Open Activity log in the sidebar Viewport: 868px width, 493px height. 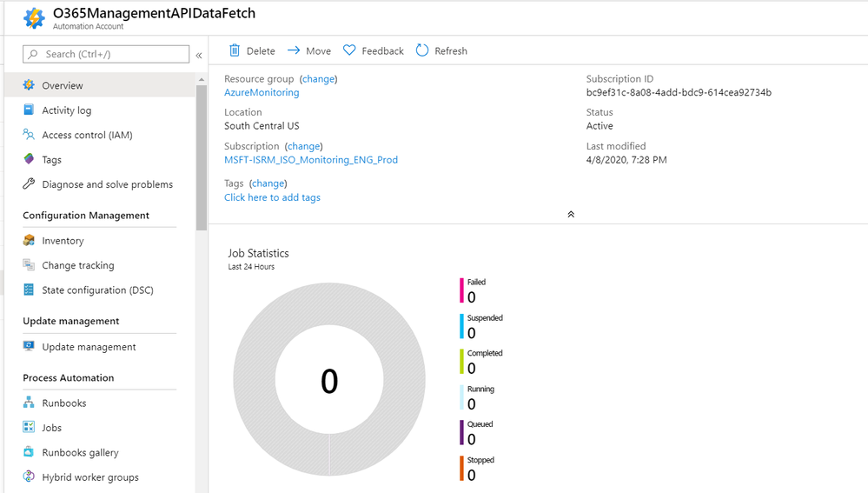(100, 110)
